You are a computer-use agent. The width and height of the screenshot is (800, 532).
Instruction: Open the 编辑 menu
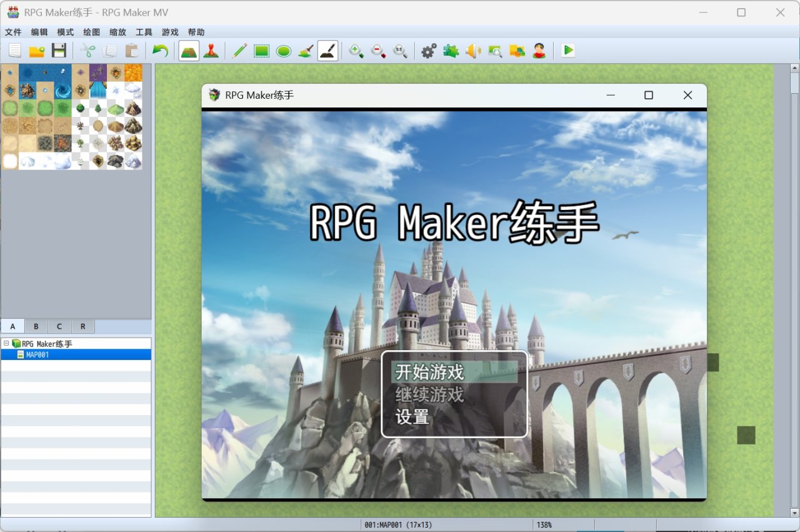(x=39, y=32)
